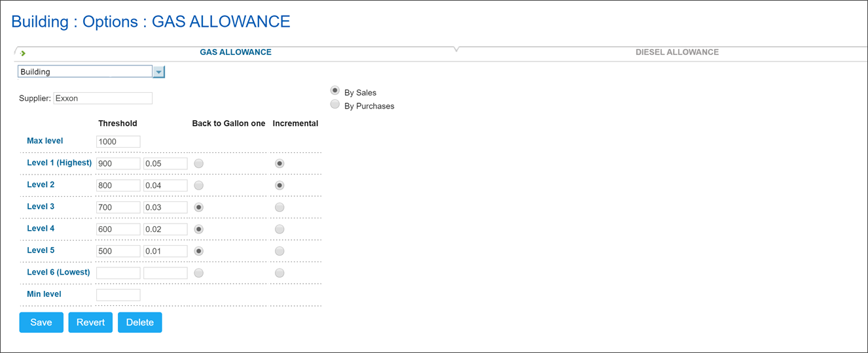
Task: Switch to the GAS ALLOWANCE tab
Action: tap(236, 52)
